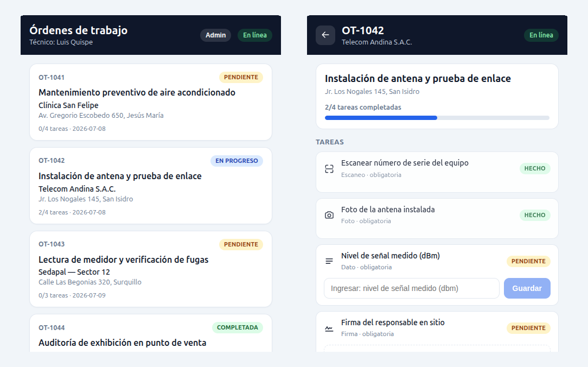Select Escanear número de serie del equipo task
Image resolution: width=588 pixels, height=367 pixels.
[x=437, y=172]
